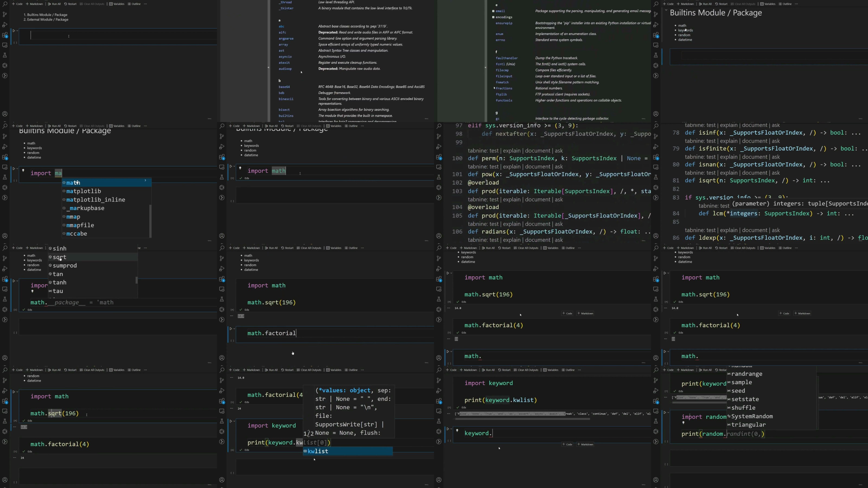
Task: Open Extensions in the notebook listing 'External Module / Package'
Action: tap(5, 35)
